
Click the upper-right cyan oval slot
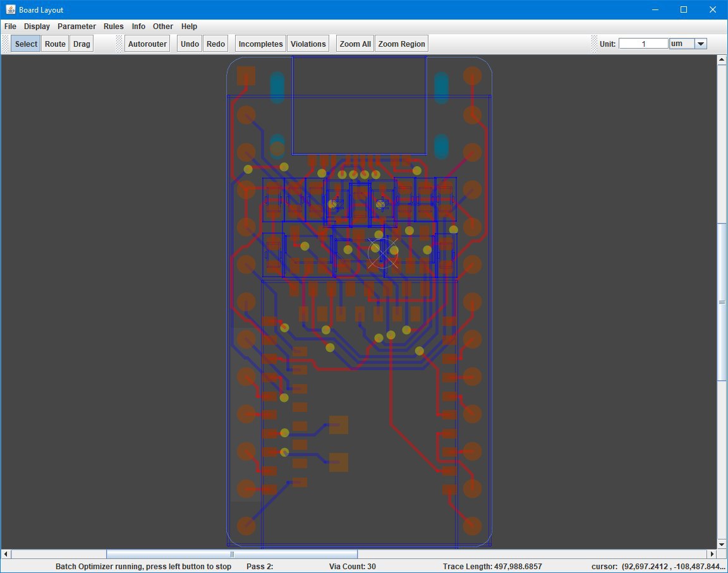(441, 87)
